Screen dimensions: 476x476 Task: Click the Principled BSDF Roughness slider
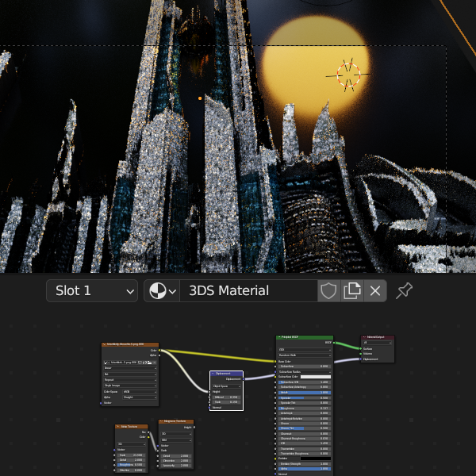pyautogui.click(x=305, y=409)
